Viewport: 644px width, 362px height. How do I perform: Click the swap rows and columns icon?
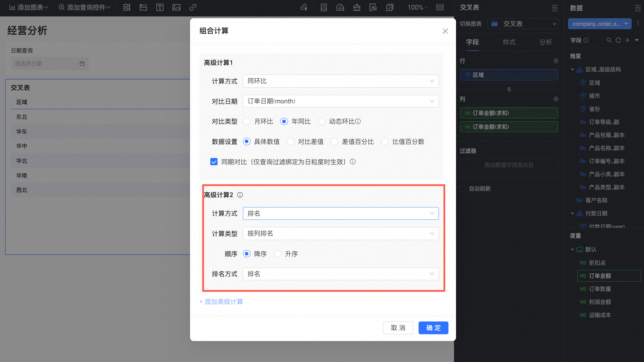pos(509,89)
